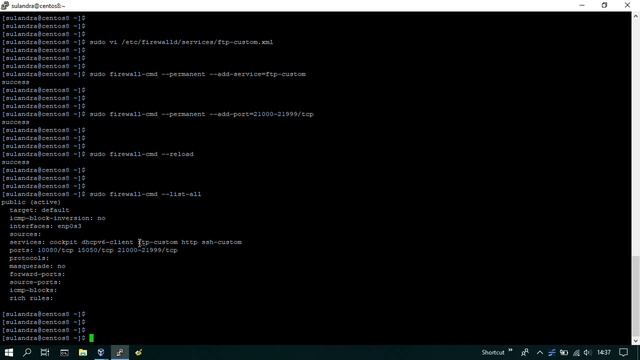
Task: Click the 'public (active)' output line
Action: 31,202
